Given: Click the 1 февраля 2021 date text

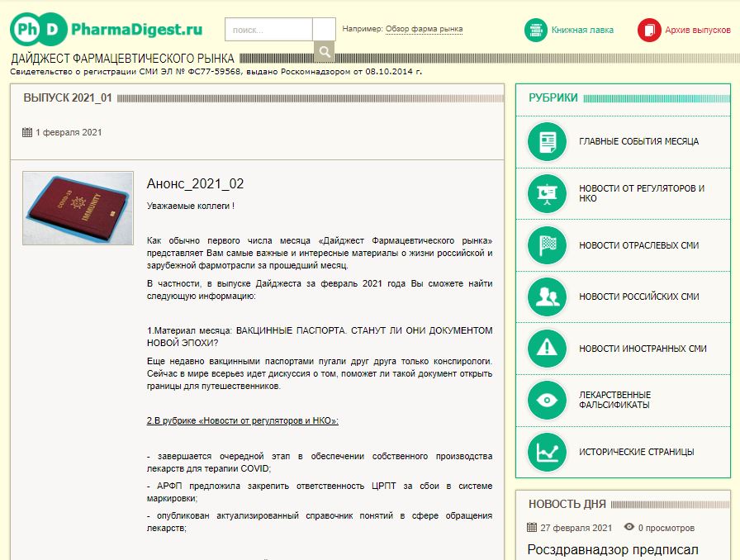Looking at the screenshot, I should (69, 133).
